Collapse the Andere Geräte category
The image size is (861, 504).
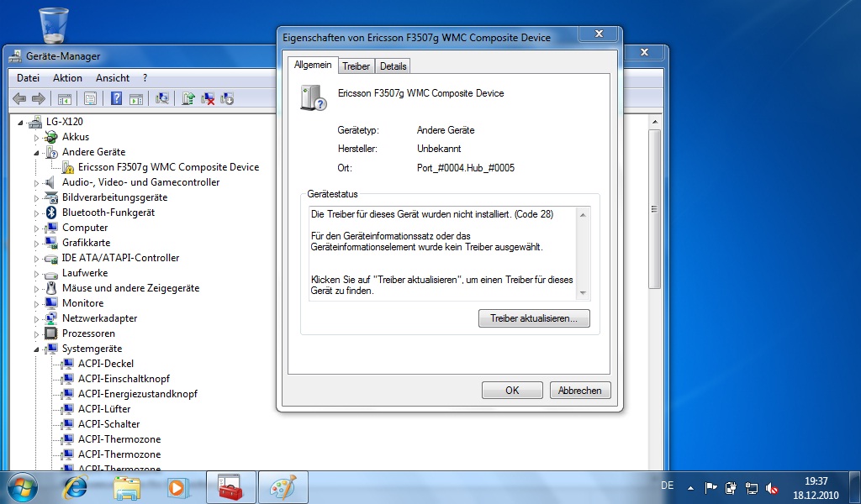coord(37,153)
